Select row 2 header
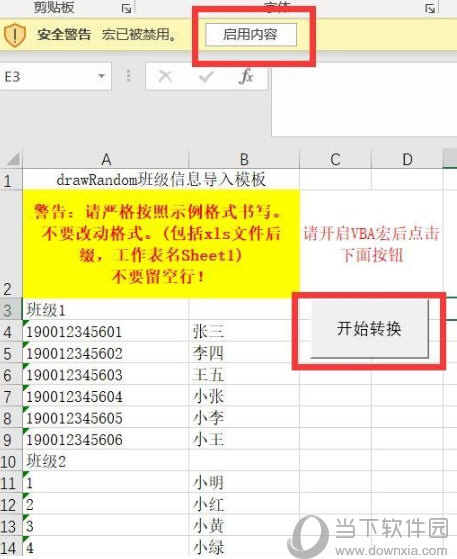Screen dimensions: 457x559 (x=11, y=244)
